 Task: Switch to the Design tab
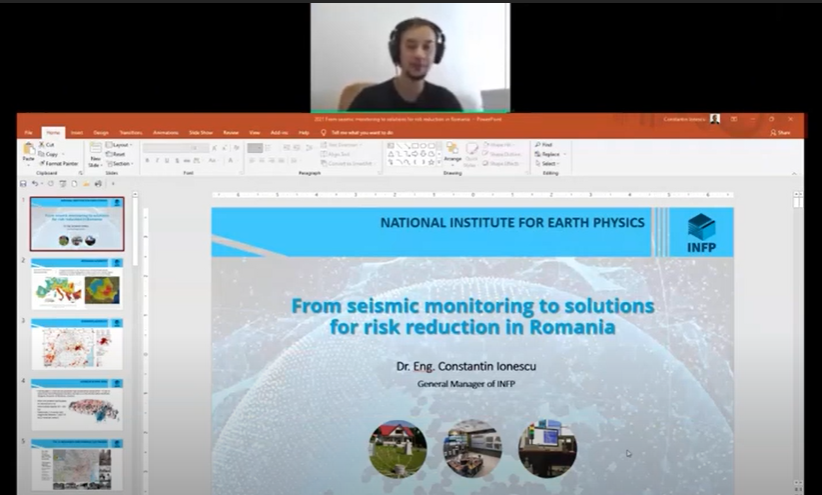[101, 133]
